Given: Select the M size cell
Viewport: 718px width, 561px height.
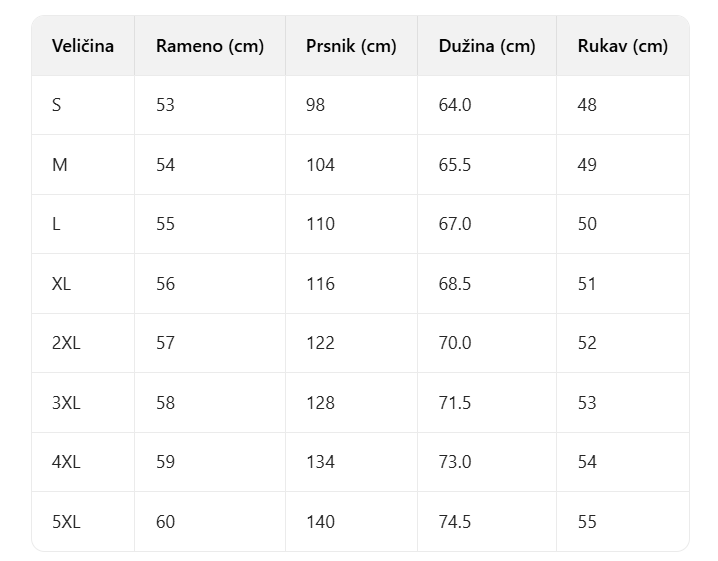Looking at the screenshot, I should point(60,165).
